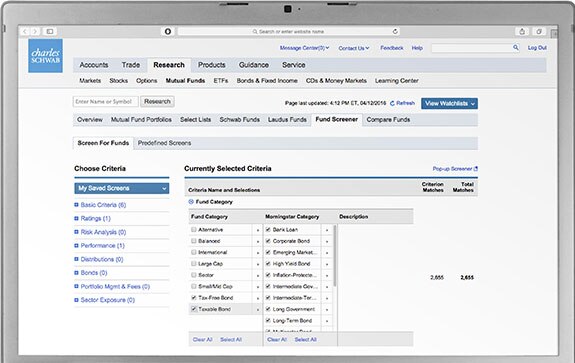Switch to Compare Funds tab
575x363 pixels.
point(388,120)
